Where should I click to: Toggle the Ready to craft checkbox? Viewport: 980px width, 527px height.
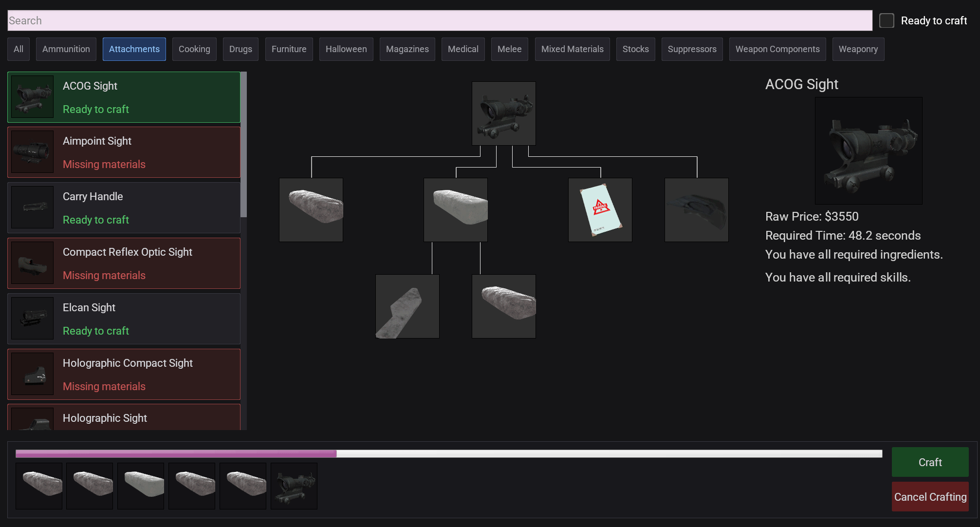point(887,20)
